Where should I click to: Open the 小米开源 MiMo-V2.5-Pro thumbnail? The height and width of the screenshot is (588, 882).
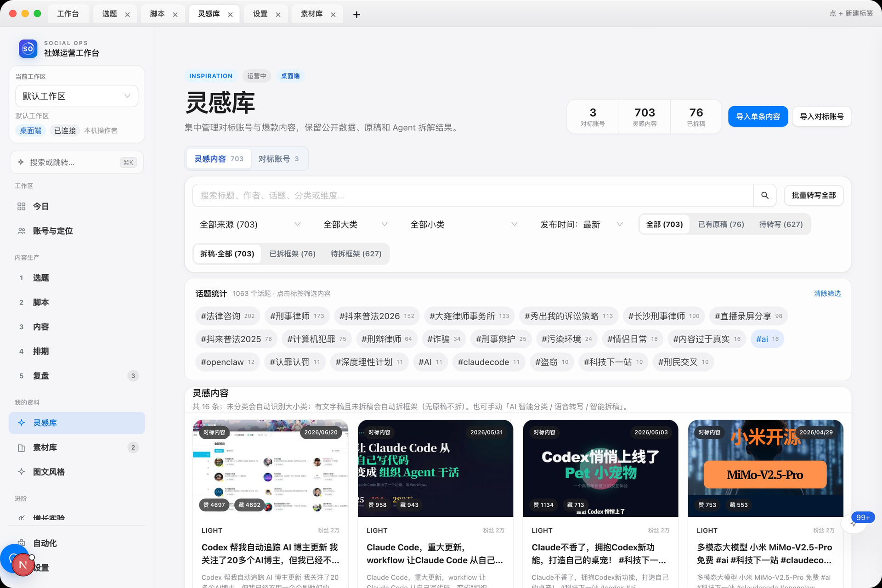765,468
